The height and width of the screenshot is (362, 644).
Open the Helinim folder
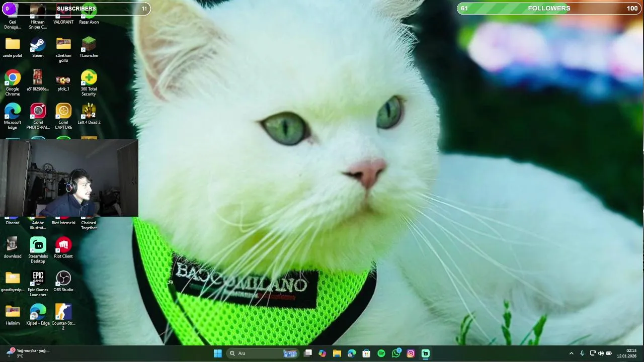13,315
